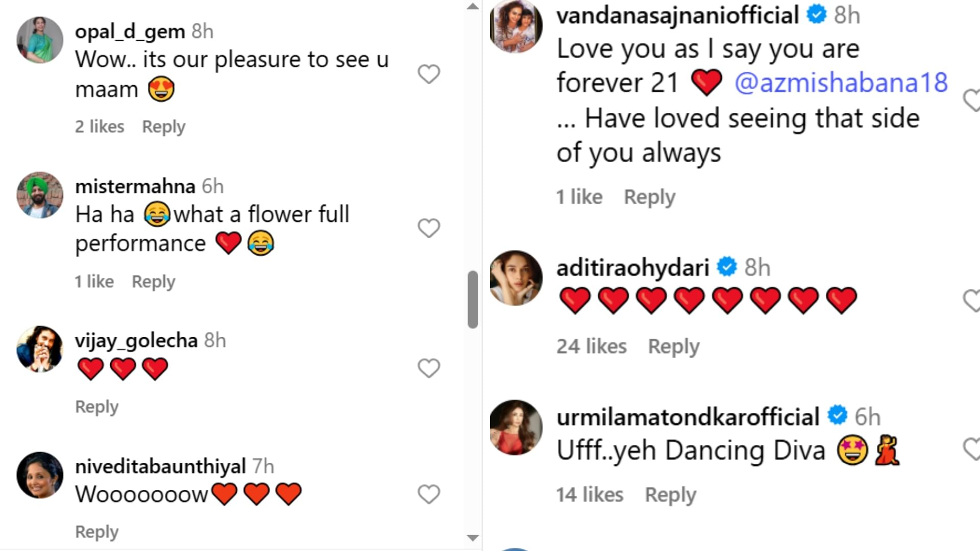
Task: Click the heart next to aditiraohydari's comment
Action: click(972, 300)
